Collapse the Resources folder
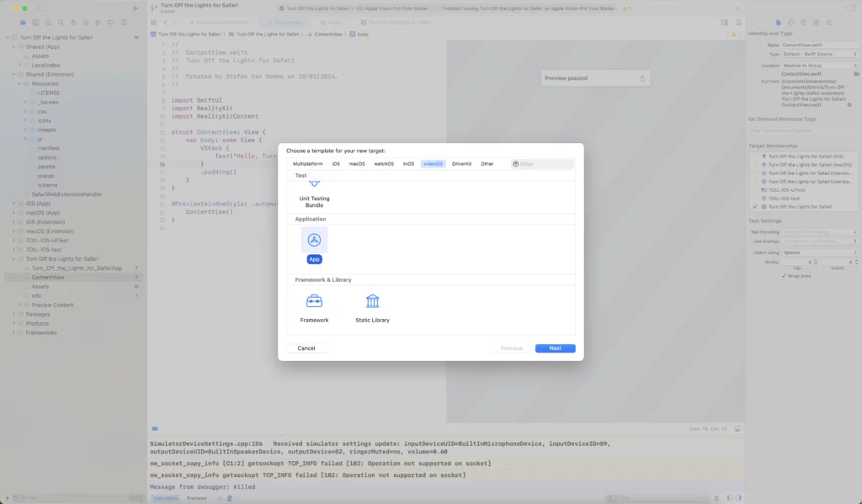 point(19,83)
